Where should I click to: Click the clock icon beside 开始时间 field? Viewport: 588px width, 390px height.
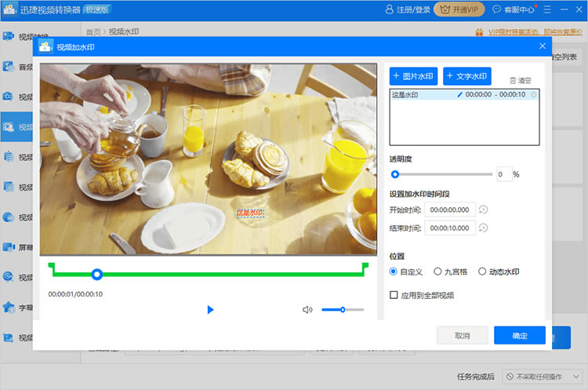484,210
